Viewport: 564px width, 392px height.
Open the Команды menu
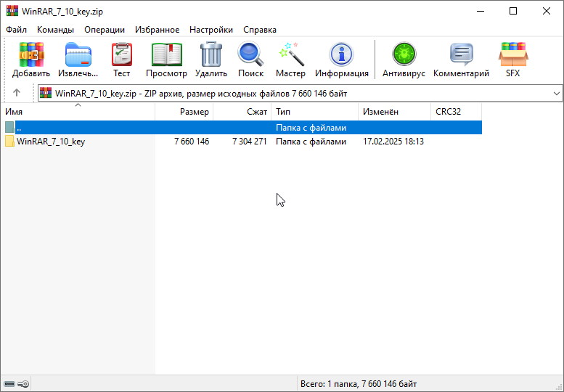(55, 30)
